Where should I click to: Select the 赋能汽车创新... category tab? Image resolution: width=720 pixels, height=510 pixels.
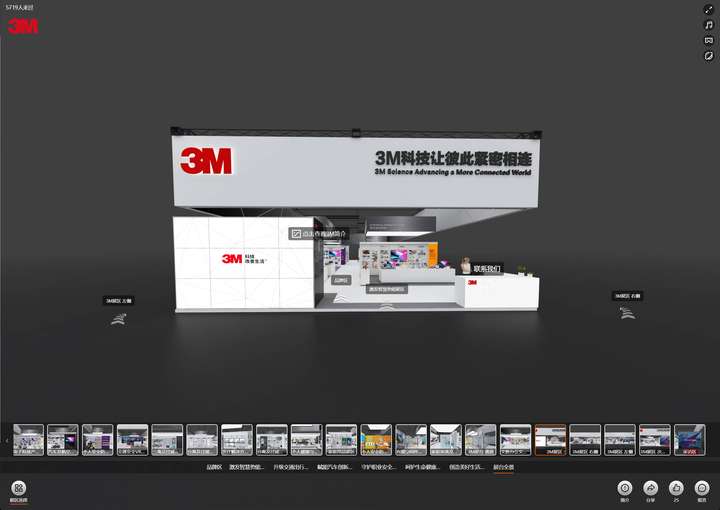pyautogui.click(x=334, y=467)
